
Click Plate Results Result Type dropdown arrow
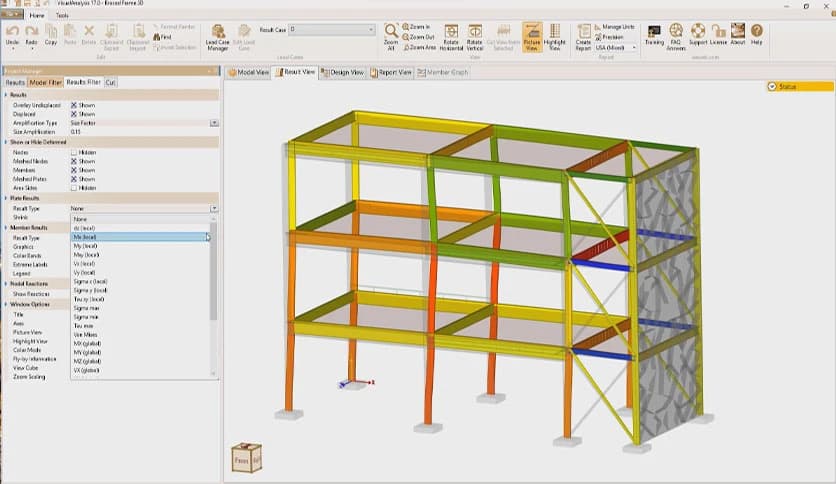(x=214, y=208)
